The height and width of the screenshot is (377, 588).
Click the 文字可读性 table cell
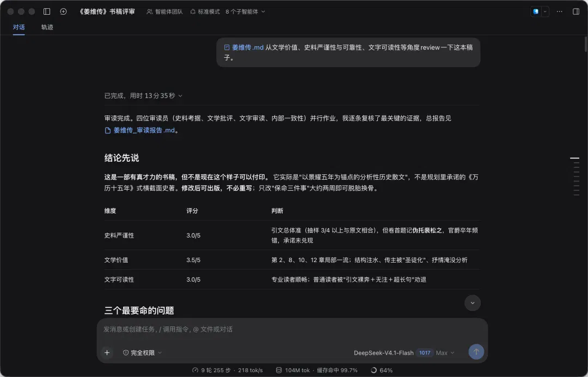[x=119, y=279]
